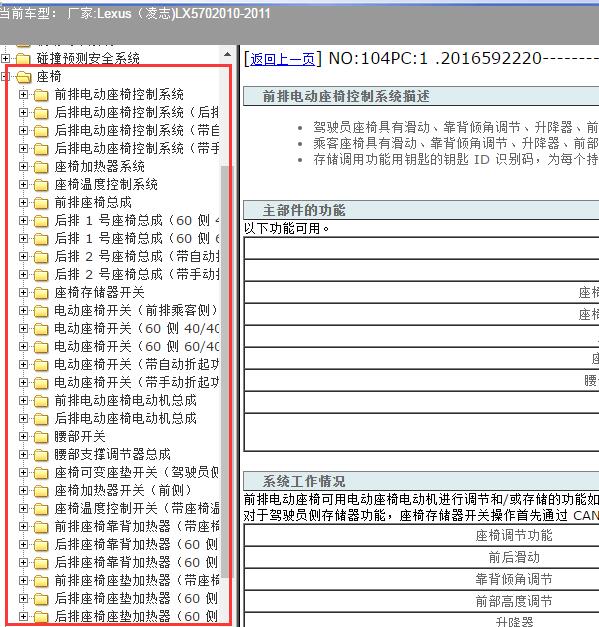Select folder icon of 前排座椅座垫加热器
The width and height of the screenshot is (599, 627).
(41, 581)
